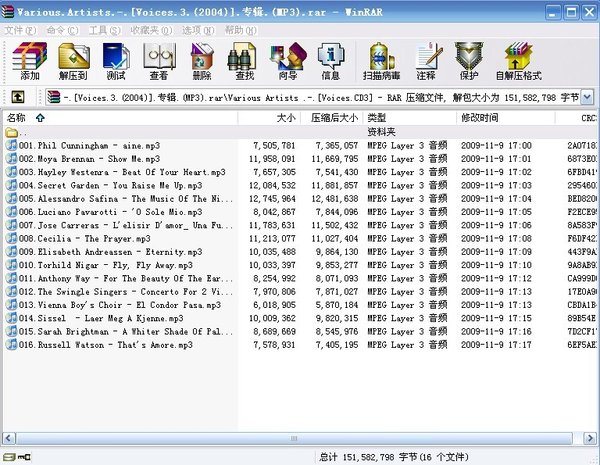Click packed size 11,881,857
600x465 pixels.
point(334,185)
